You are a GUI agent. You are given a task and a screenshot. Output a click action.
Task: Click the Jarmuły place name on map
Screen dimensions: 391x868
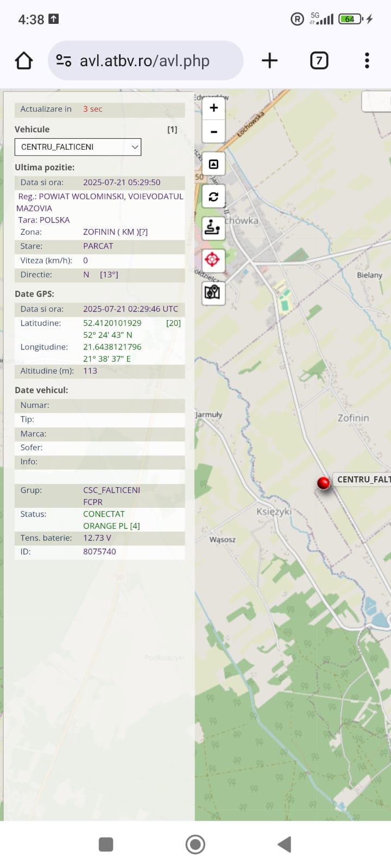[x=209, y=414]
